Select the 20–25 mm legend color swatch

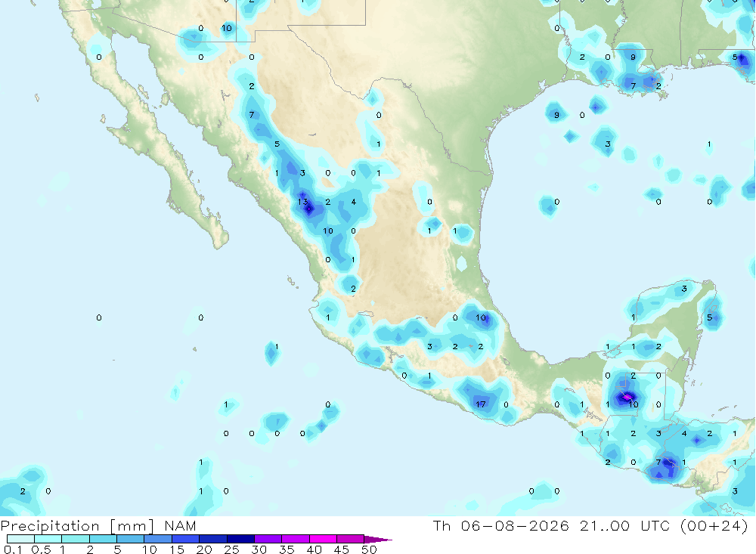pos(212,539)
